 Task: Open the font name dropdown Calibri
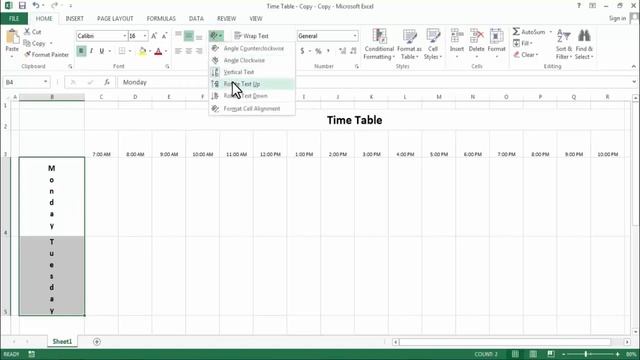[x=124, y=36]
